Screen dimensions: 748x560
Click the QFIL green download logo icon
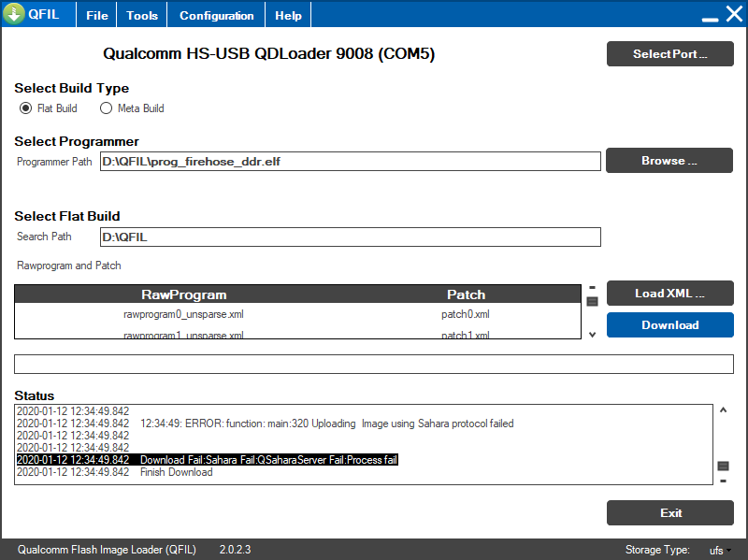click(x=14, y=13)
